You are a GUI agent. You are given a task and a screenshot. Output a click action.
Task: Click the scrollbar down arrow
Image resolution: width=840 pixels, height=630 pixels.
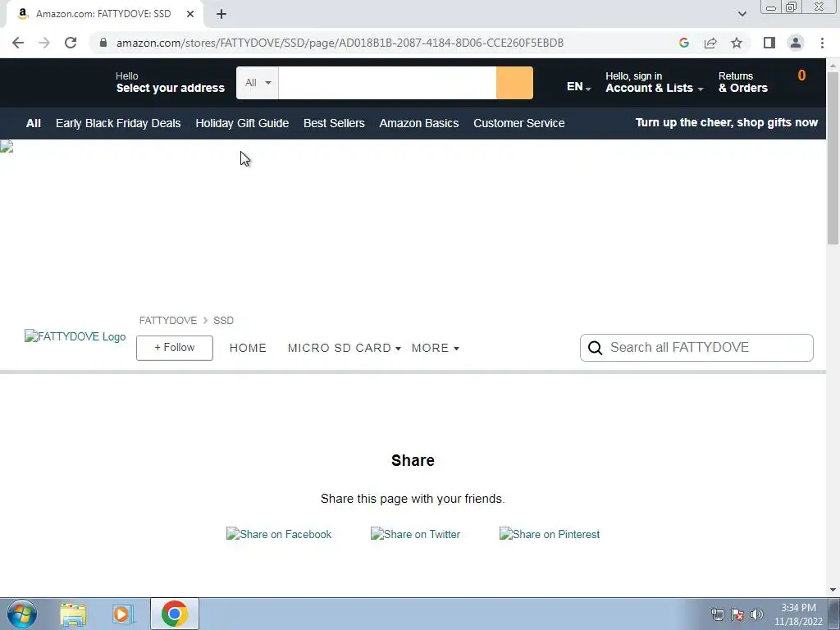[x=833, y=590]
